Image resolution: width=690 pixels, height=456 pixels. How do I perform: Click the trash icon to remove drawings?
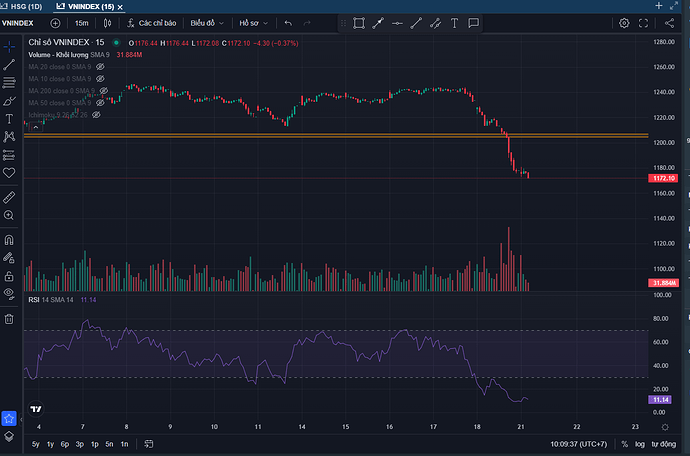pos(9,319)
